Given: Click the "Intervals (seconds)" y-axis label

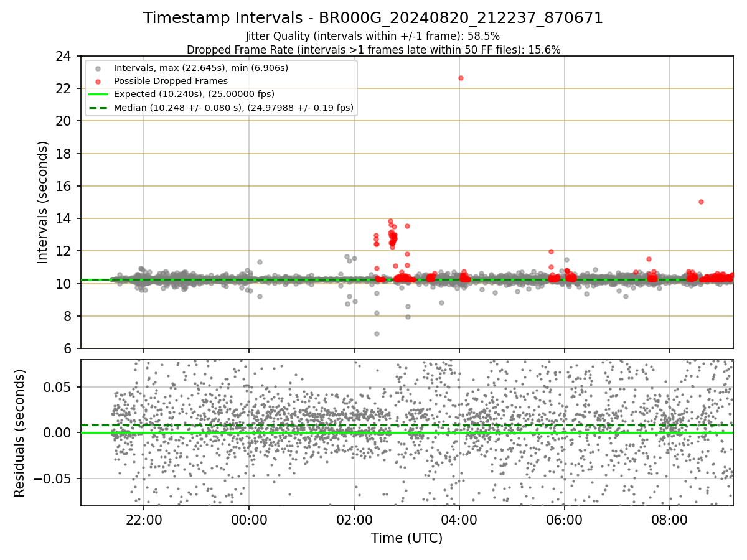Looking at the screenshot, I should click(x=43, y=202).
